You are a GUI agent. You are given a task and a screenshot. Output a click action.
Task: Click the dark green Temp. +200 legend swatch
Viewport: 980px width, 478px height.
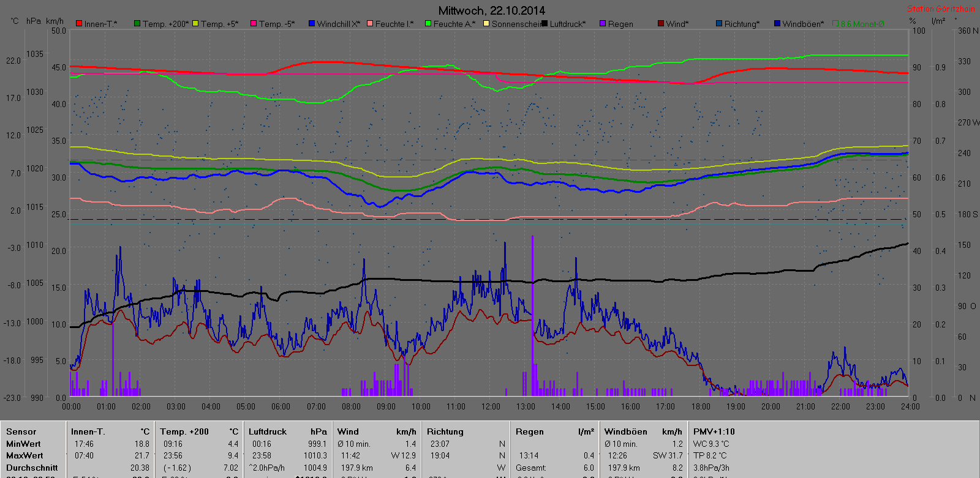tap(137, 23)
